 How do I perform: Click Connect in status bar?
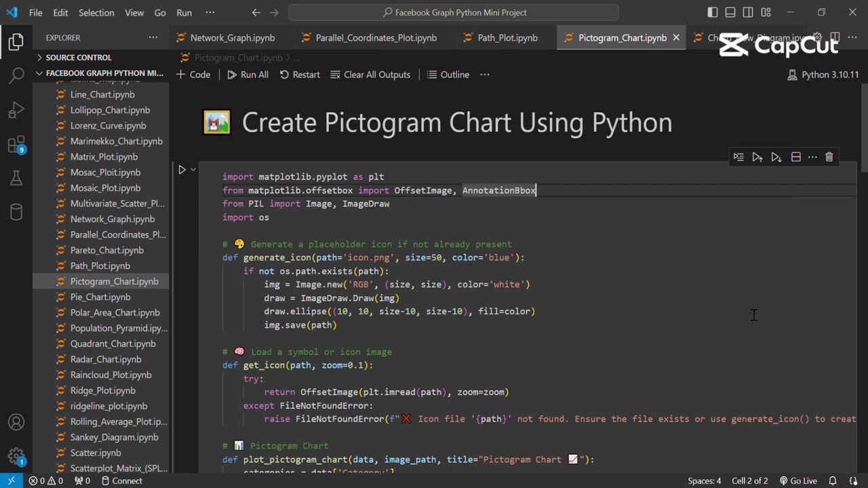(x=121, y=481)
